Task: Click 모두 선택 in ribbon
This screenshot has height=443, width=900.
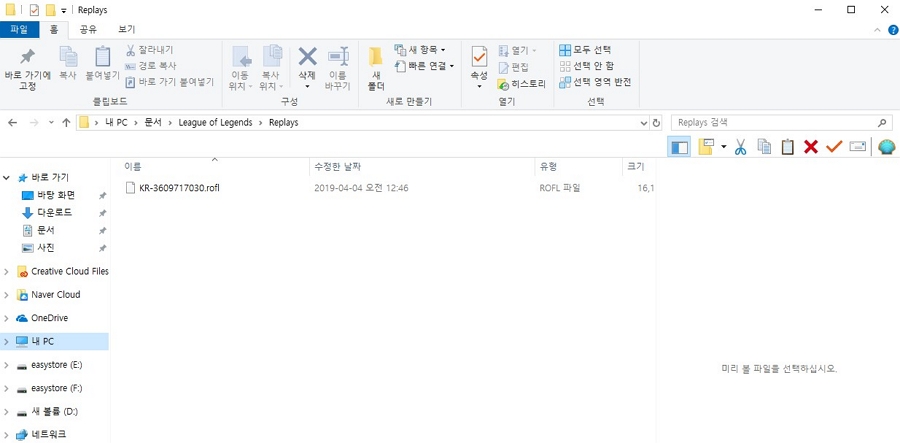Action: [x=585, y=50]
